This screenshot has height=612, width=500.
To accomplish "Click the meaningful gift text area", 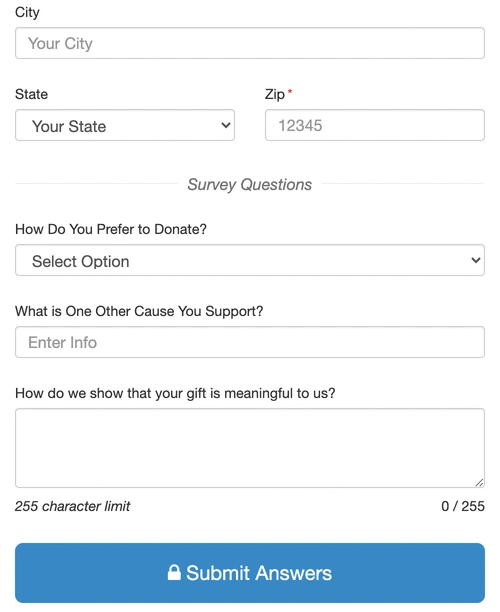I will (250, 448).
